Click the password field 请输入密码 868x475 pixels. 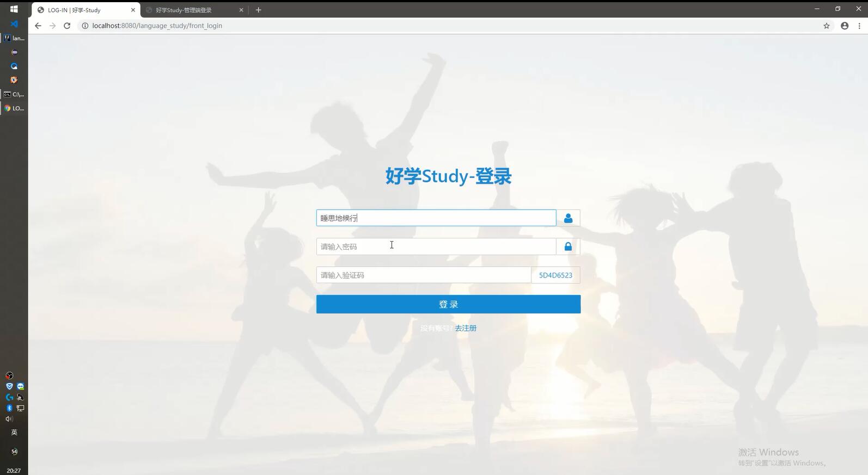tap(436, 246)
